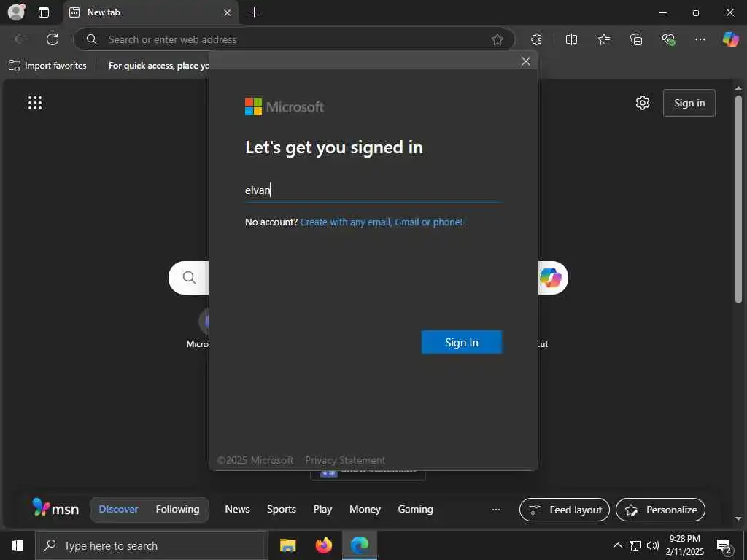747x560 pixels.
Task: Open the Windows Start menu
Action: click(x=18, y=545)
